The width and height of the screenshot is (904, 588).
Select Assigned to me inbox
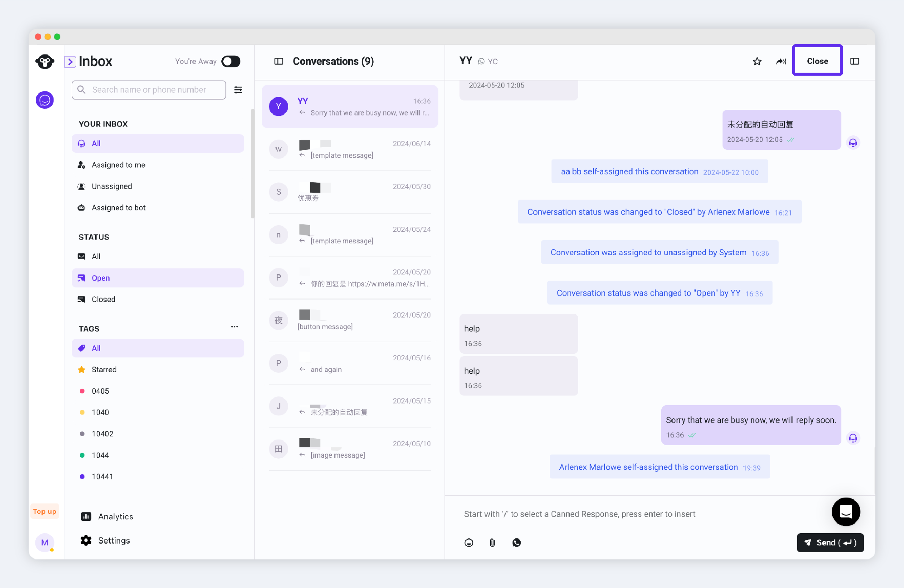click(118, 165)
